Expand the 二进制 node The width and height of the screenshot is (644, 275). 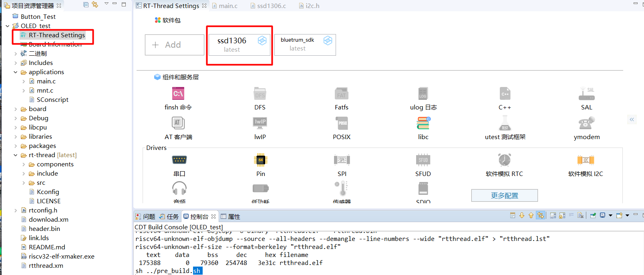click(16, 54)
